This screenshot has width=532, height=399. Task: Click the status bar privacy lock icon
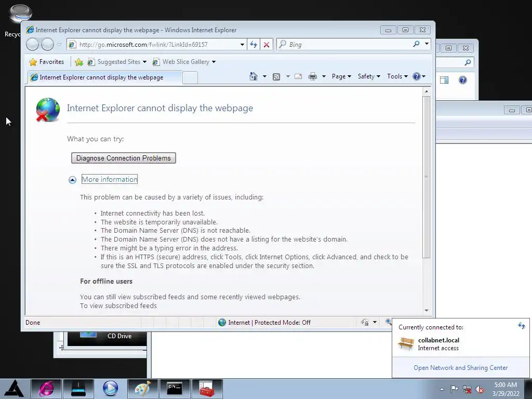[365, 322]
